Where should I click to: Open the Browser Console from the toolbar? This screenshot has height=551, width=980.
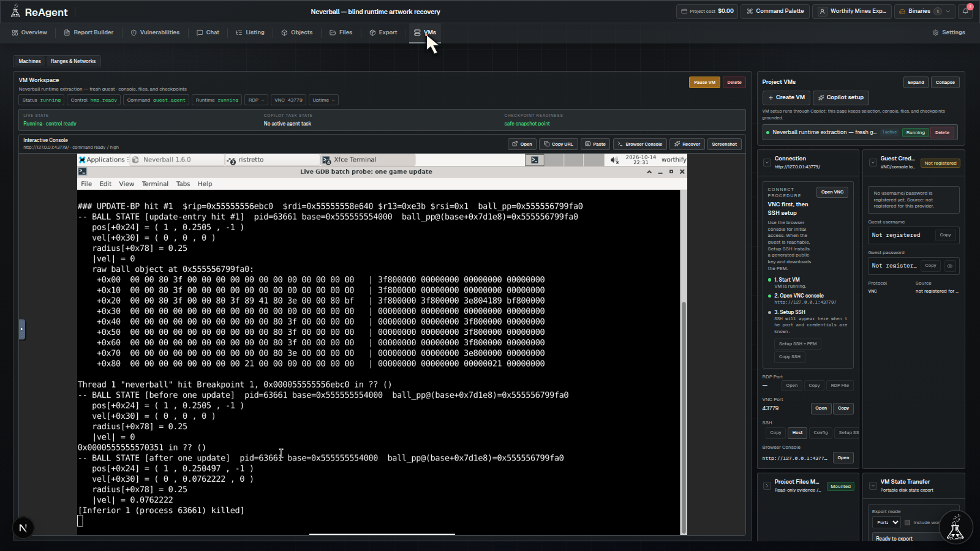tap(640, 144)
